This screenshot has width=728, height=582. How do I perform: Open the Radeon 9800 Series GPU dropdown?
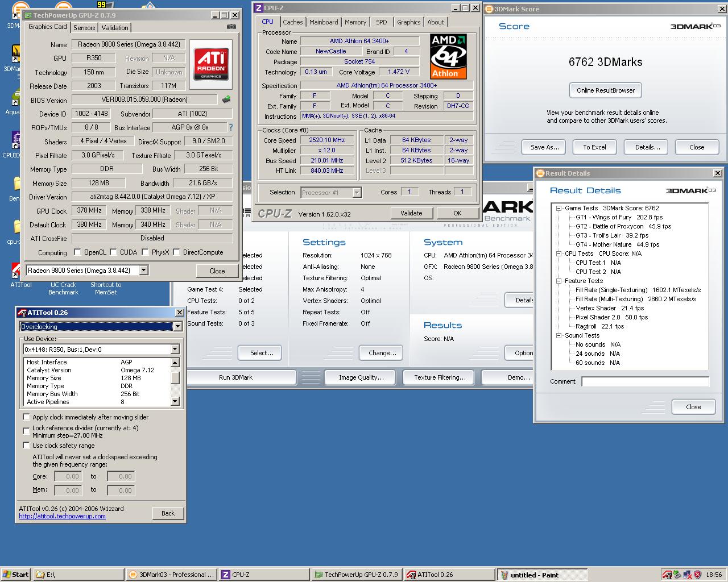click(87, 271)
